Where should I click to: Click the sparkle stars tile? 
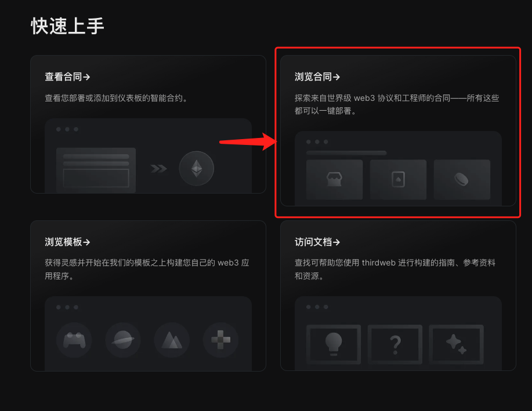pos(457,344)
